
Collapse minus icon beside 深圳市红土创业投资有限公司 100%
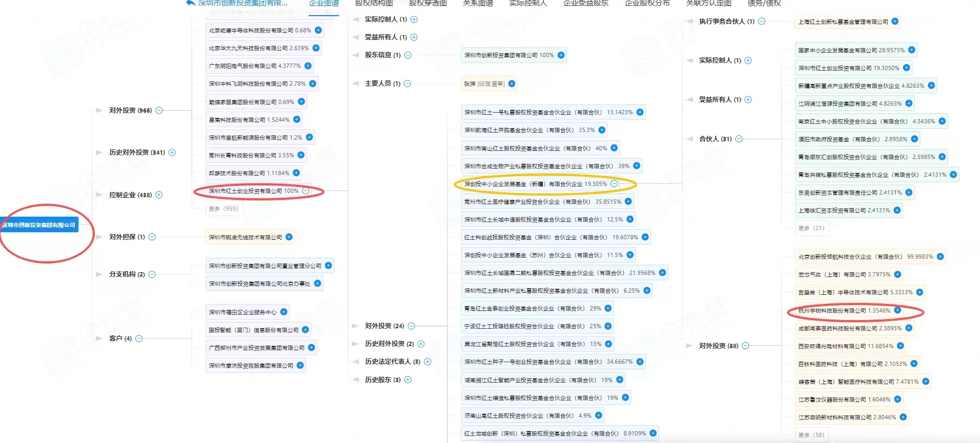tap(306, 190)
